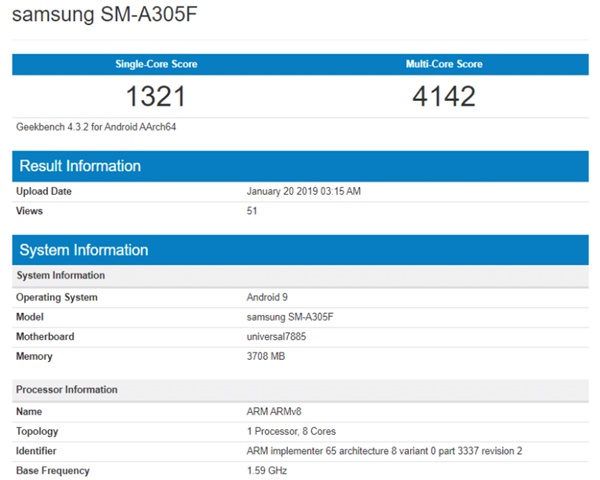Click the Single-Core Score header
This screenshot has height=480, width=600.
point(156,64)
